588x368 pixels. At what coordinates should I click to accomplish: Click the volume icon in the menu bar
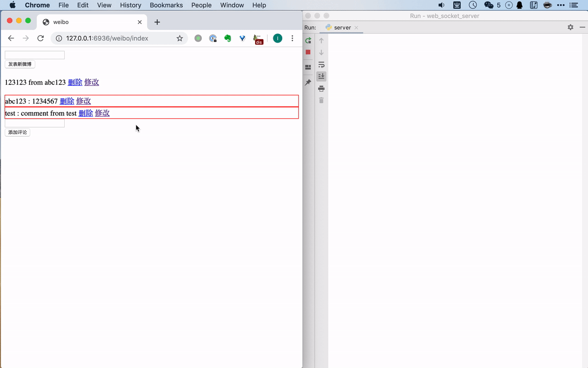click(x=441, y=5)
